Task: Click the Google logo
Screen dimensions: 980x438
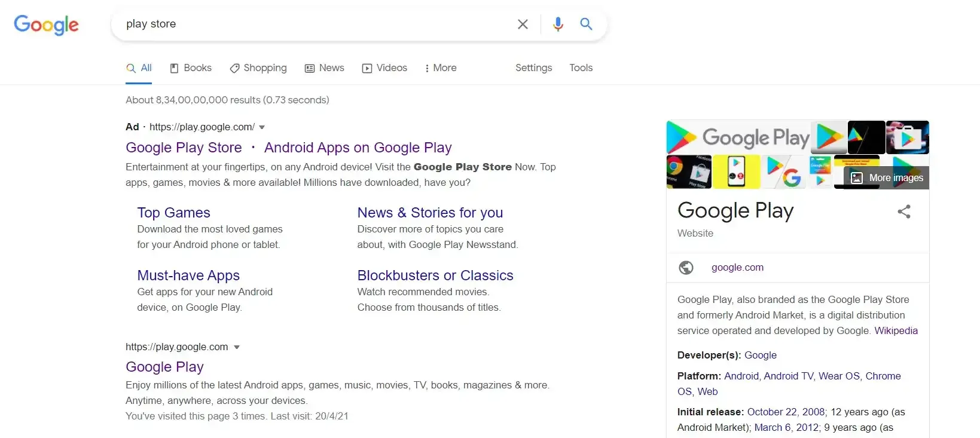Action: (46, 24)
